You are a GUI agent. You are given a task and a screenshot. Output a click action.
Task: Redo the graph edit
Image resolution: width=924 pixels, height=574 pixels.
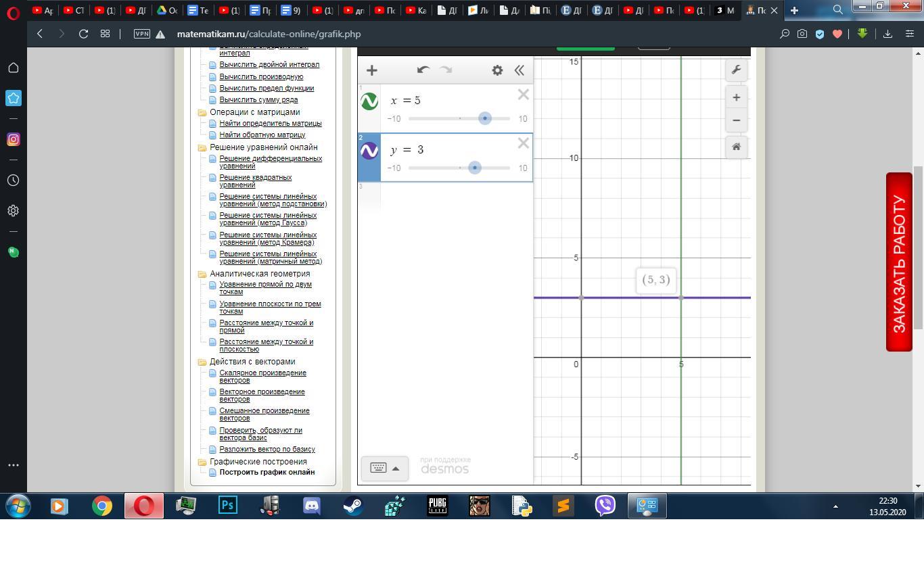tap(446, 70)
